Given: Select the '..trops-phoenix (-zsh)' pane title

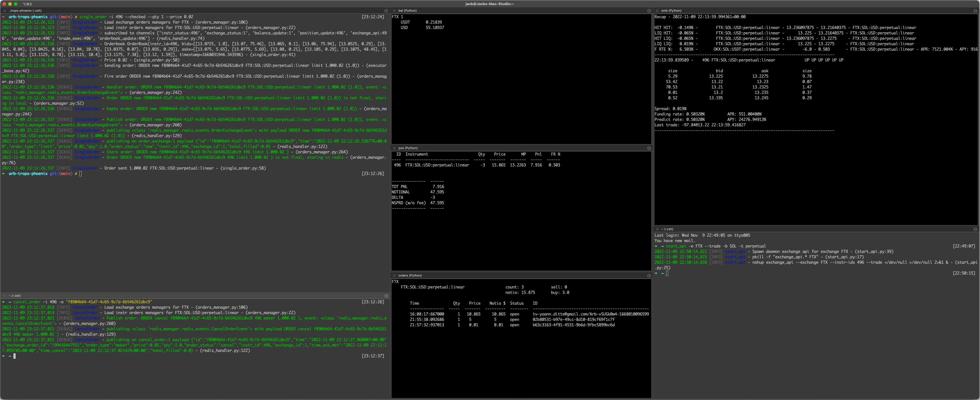Looking at the screenshot, I should click(25, 11).
